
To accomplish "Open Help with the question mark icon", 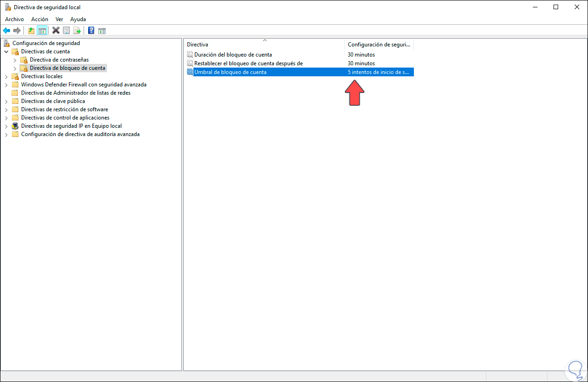I will (x=90, y=30).
